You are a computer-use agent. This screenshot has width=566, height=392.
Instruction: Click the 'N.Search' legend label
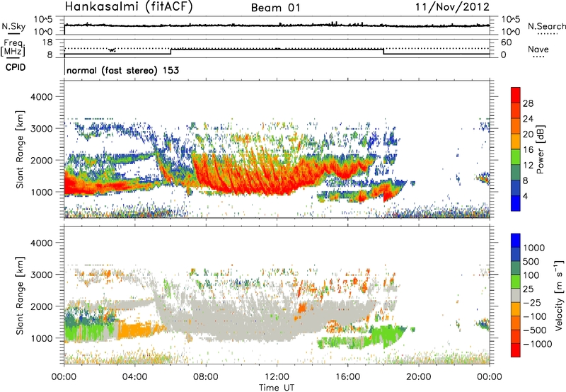coord(546,26)
